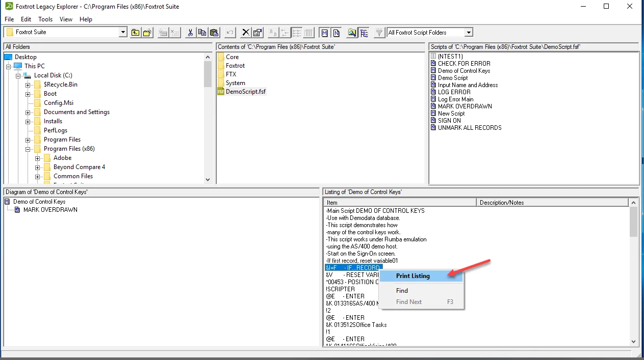
Task: Click the Foxtrot app icon in title bar
Action: [9, 7]
